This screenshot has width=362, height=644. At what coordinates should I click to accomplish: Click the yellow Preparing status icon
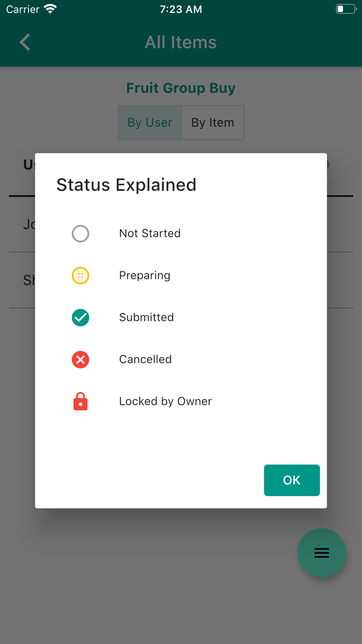click(81, 276)
